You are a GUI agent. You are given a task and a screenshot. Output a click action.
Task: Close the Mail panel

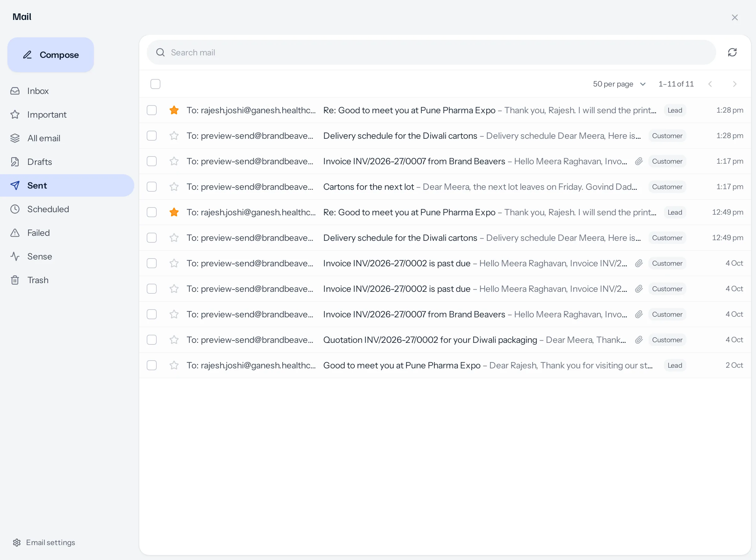[x=734, y=17]
